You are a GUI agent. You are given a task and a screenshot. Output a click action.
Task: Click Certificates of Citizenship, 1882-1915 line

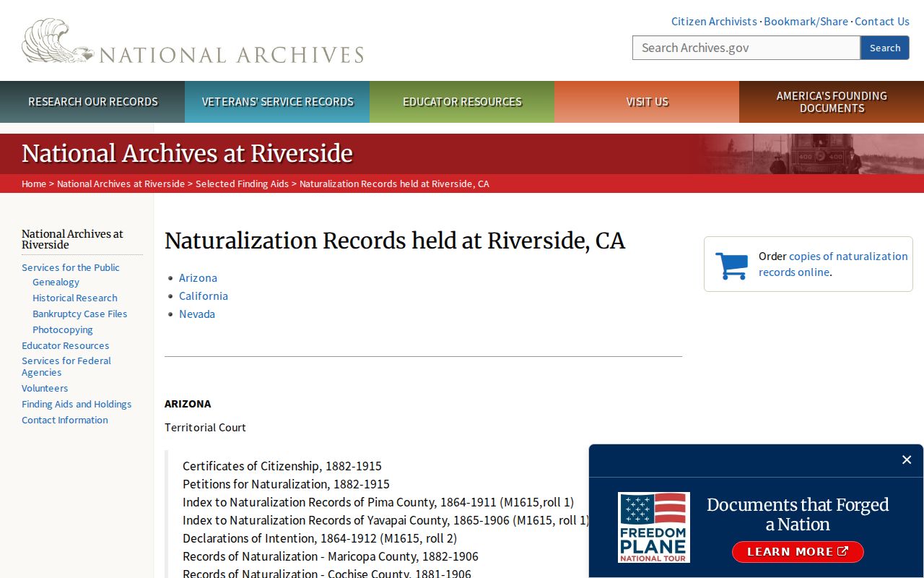282,466
